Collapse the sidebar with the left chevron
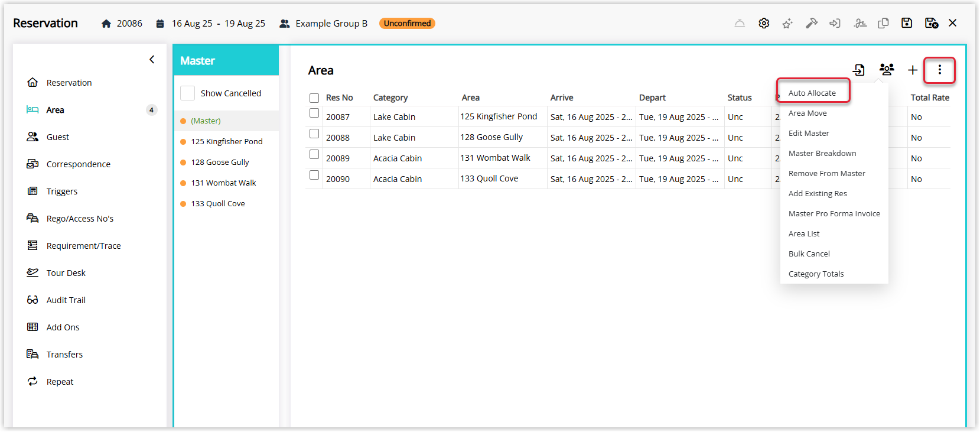This screenshot has height=432, width=980. coord(152,59)
